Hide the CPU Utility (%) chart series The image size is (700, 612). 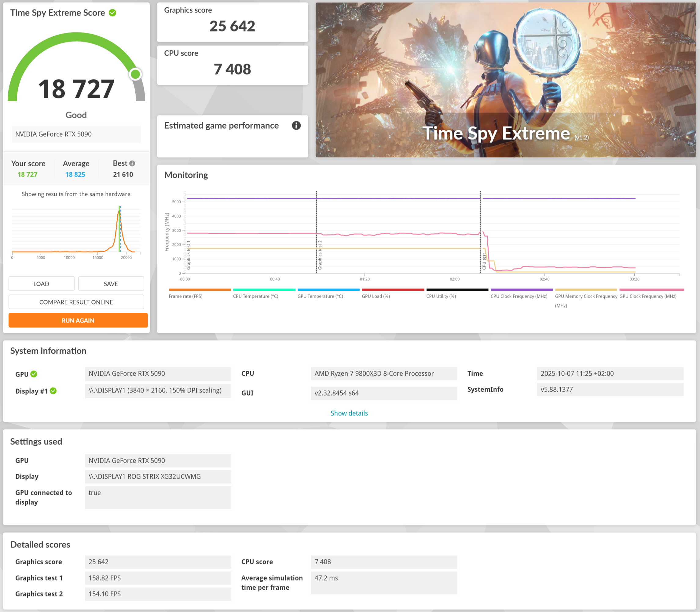441,296
